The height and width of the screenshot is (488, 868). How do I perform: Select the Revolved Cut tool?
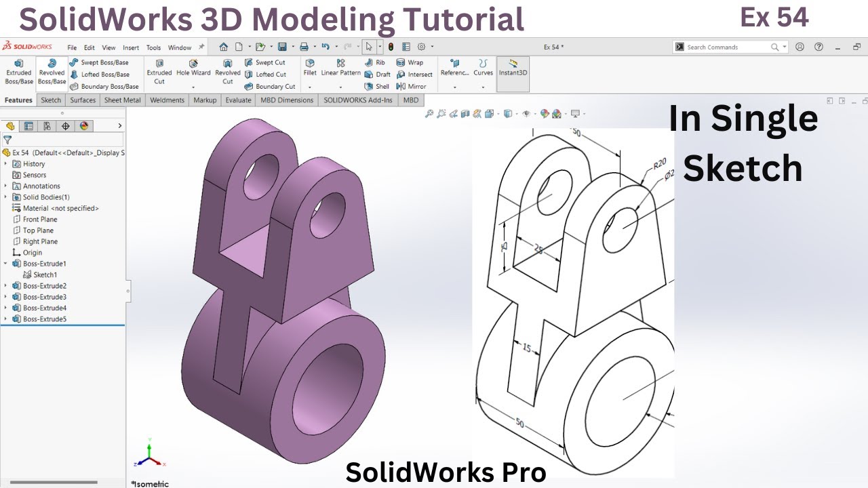[228, 72]
